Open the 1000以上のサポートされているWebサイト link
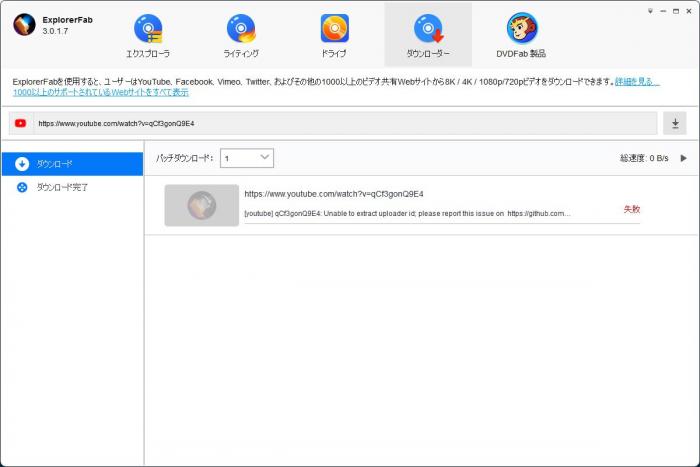700x467 pixels. (x=101, y=92)
